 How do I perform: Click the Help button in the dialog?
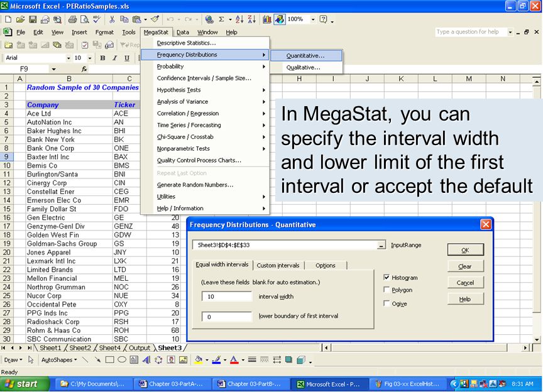[465, 299]
